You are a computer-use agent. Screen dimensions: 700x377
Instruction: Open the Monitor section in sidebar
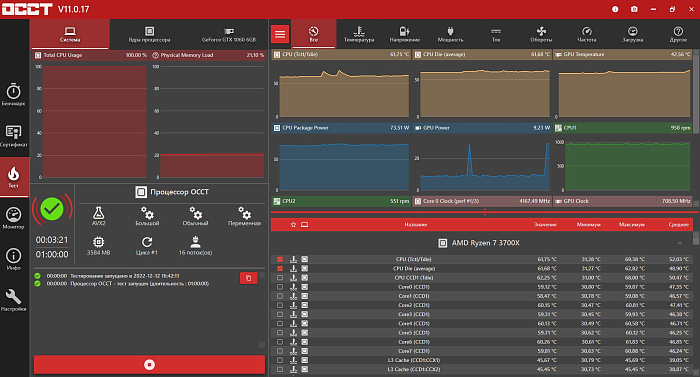[x=13, y=218]
